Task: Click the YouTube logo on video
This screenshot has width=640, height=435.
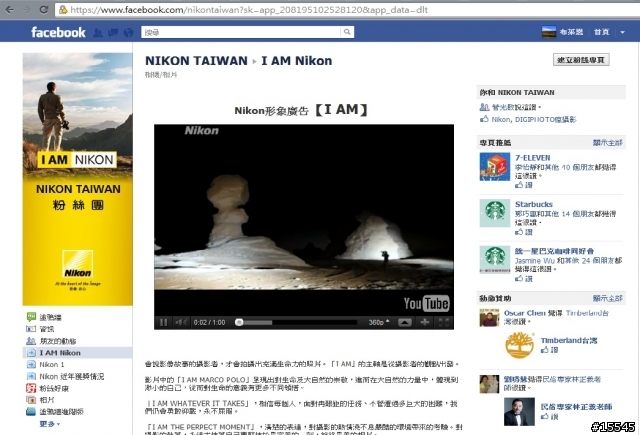Action: [x=427, y=303]
